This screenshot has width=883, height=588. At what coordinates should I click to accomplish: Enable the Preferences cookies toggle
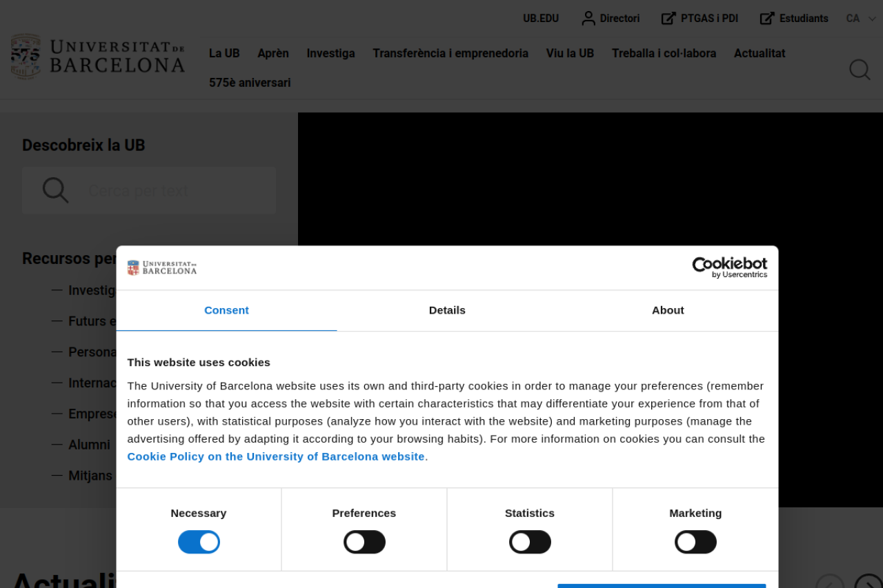click(364, 542)
